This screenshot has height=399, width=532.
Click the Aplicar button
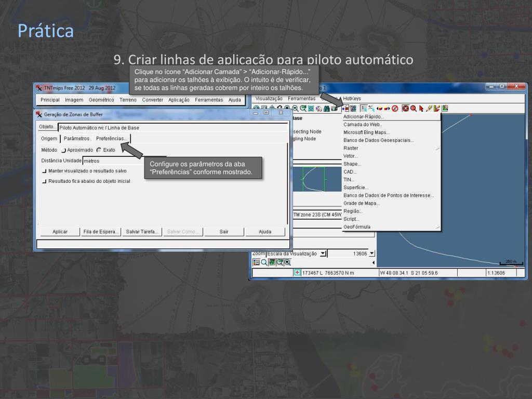coord(60,232)
